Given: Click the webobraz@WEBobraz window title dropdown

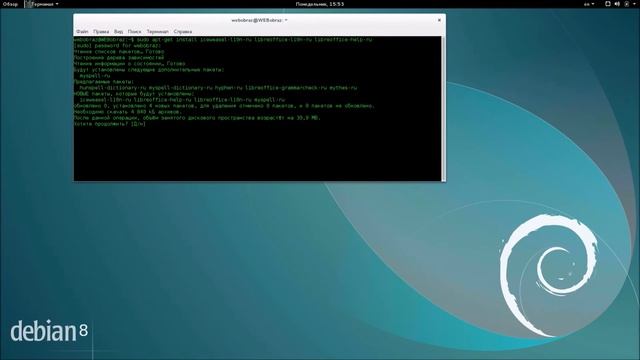Looking at the screenshot, I should [x=259, y=20].
